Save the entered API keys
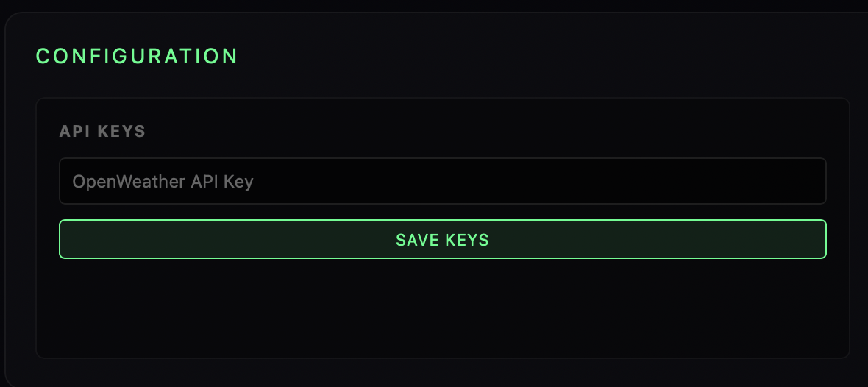The height and width of the screenshot is (387, 868). (442, 239)
